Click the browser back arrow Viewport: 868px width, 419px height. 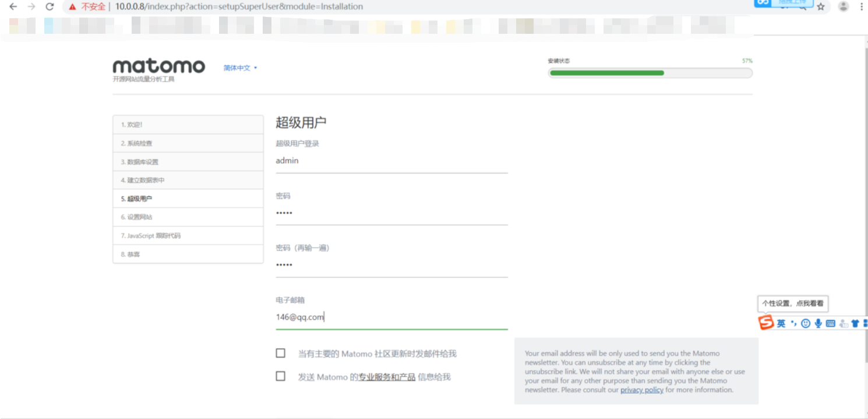13,6
